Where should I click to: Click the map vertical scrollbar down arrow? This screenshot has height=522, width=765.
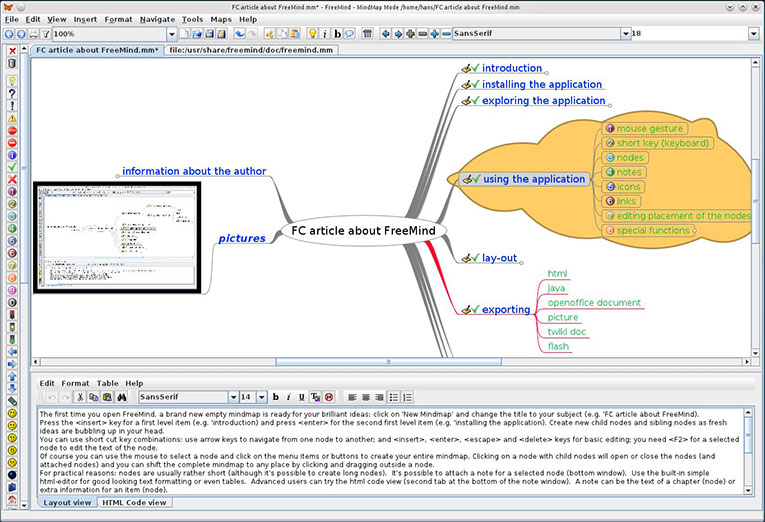coord(755,353)
